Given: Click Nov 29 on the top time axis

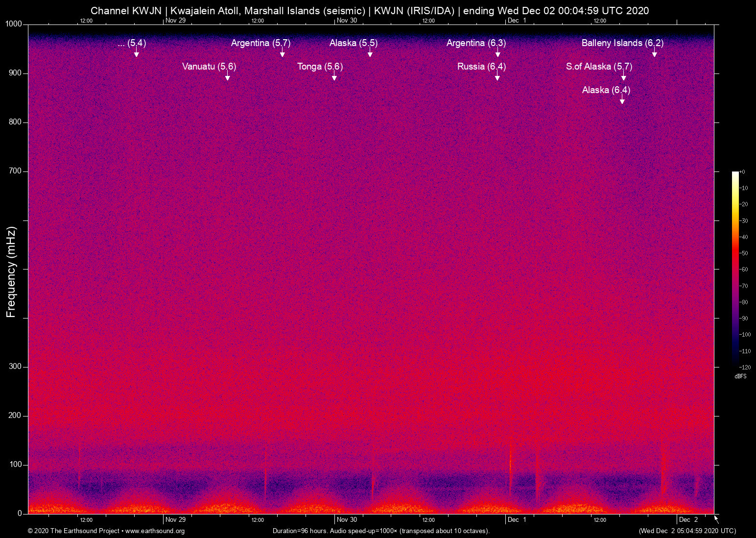Looking at the screenshot, I should pos(175,20).
